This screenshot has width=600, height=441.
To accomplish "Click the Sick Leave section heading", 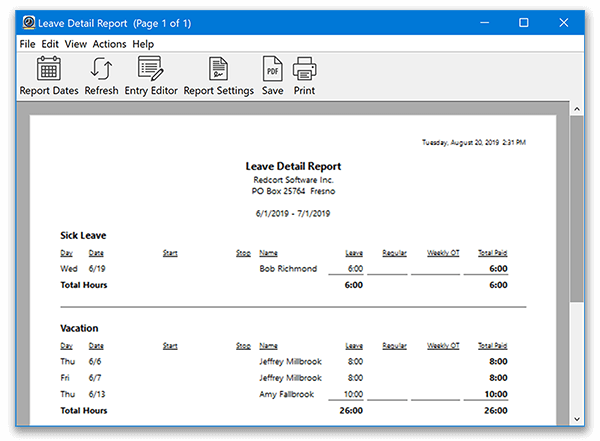I will point(83,235).
